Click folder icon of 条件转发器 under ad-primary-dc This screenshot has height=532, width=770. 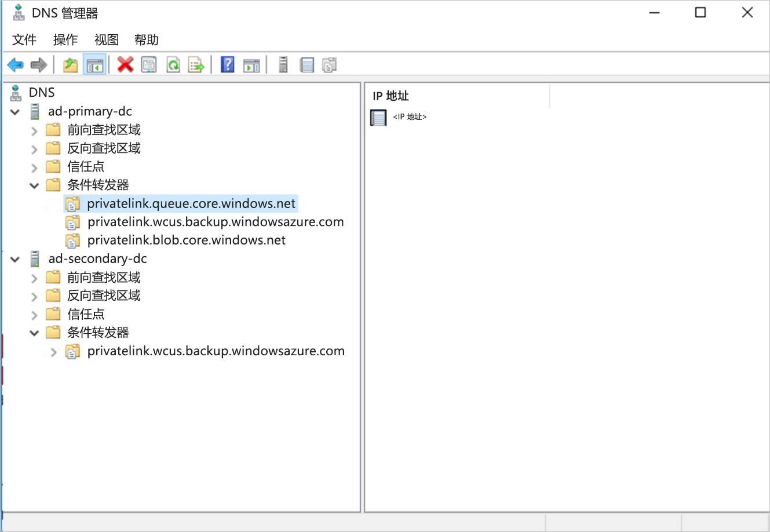(x=53, y=185)
